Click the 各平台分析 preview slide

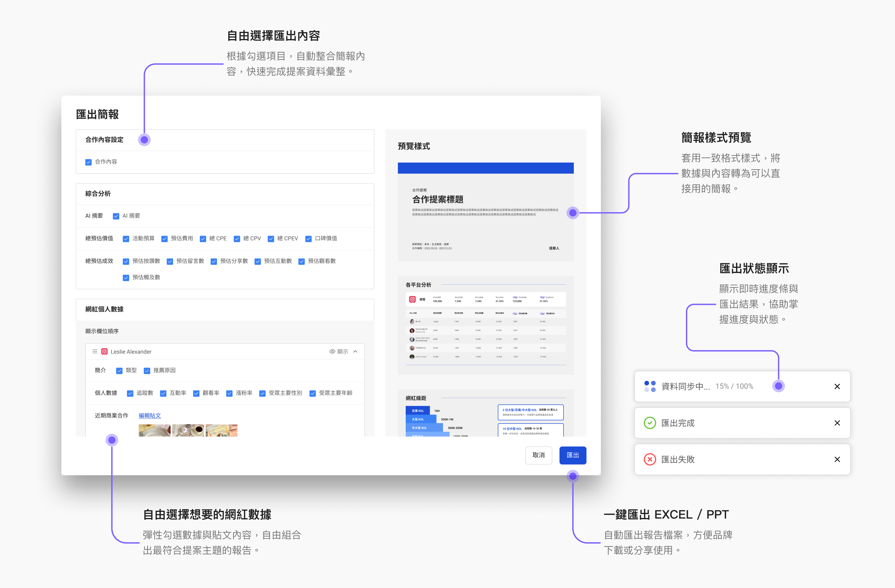[485, 325]
